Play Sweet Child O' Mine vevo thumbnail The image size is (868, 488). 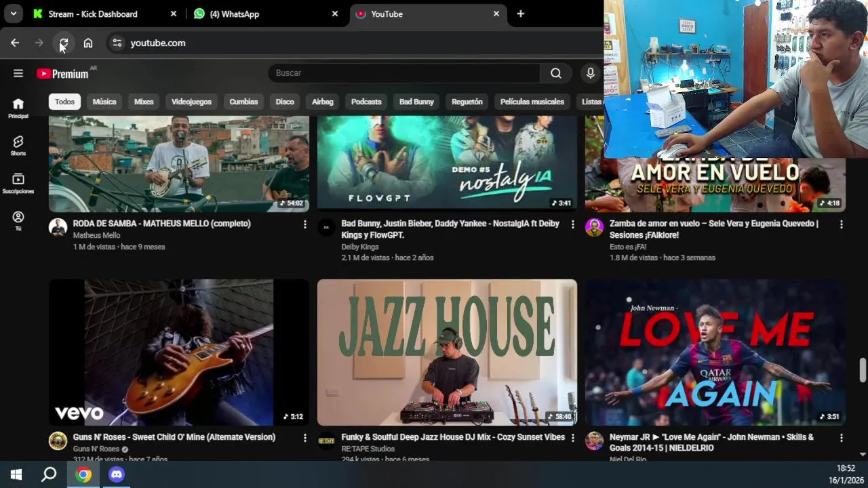(179, 352)
